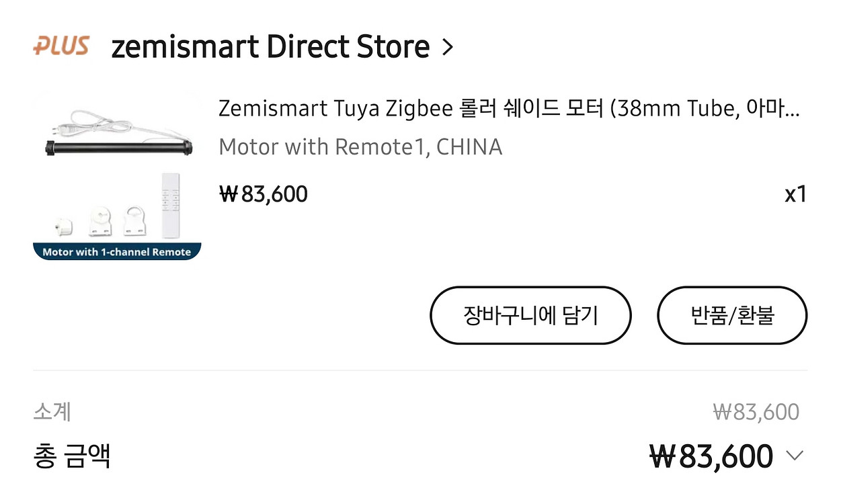Click the chevron beside the store name
Screen dimensions: 841x504
pyautogui.click(x=448, y=47)
